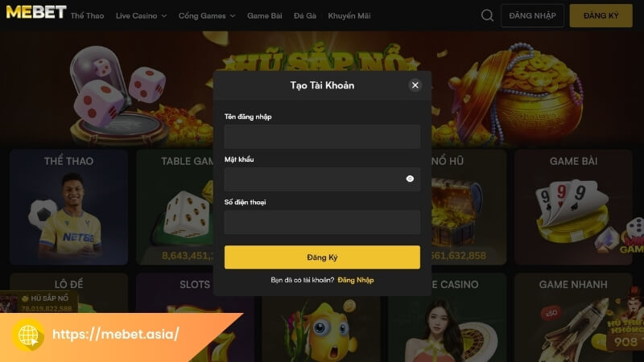Select the Thể Thao menu item
Image resolution: width=644 pixels, height=362 pixels.
[x=87, y=15]
